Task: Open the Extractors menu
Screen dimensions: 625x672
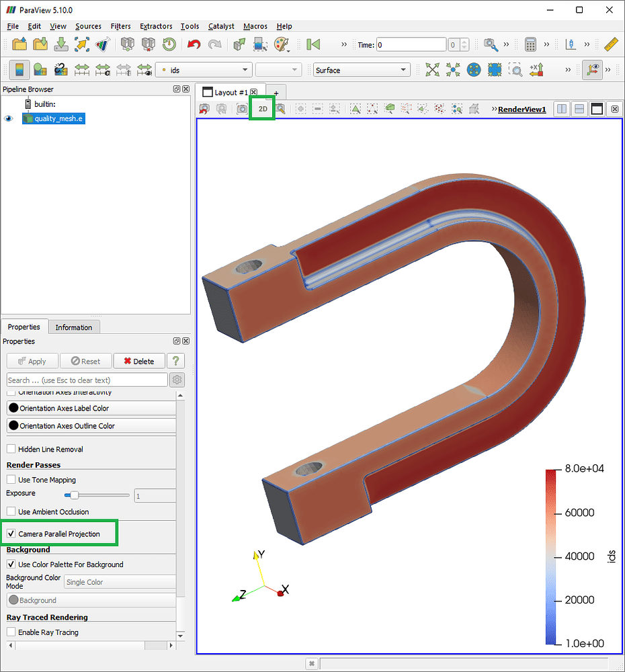Action: (x=156, y=26)
